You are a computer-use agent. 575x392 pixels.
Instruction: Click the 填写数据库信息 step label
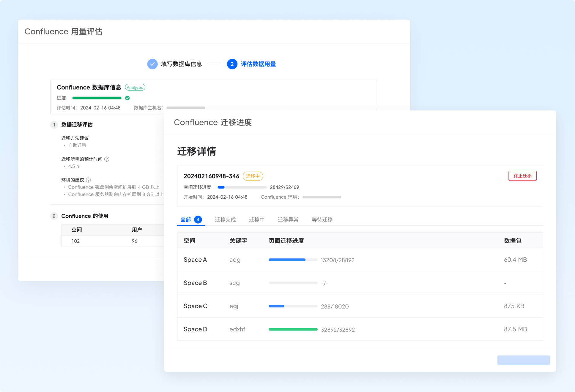pyautogui.click(x=182, y=64)
